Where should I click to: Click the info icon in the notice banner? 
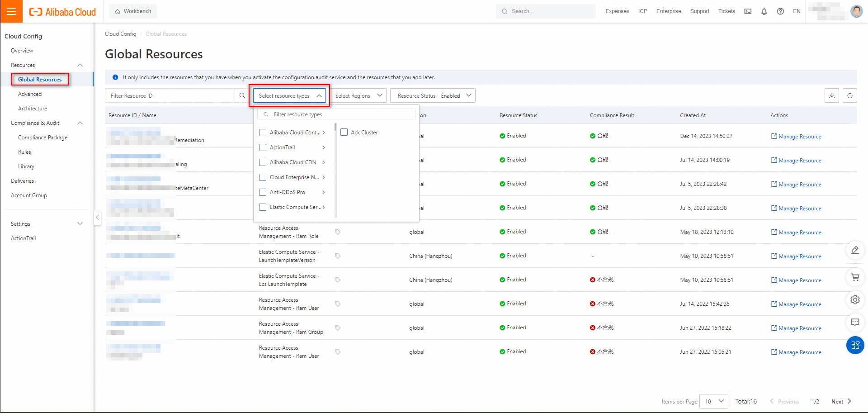pyautogui.click(x=115, y=77)
